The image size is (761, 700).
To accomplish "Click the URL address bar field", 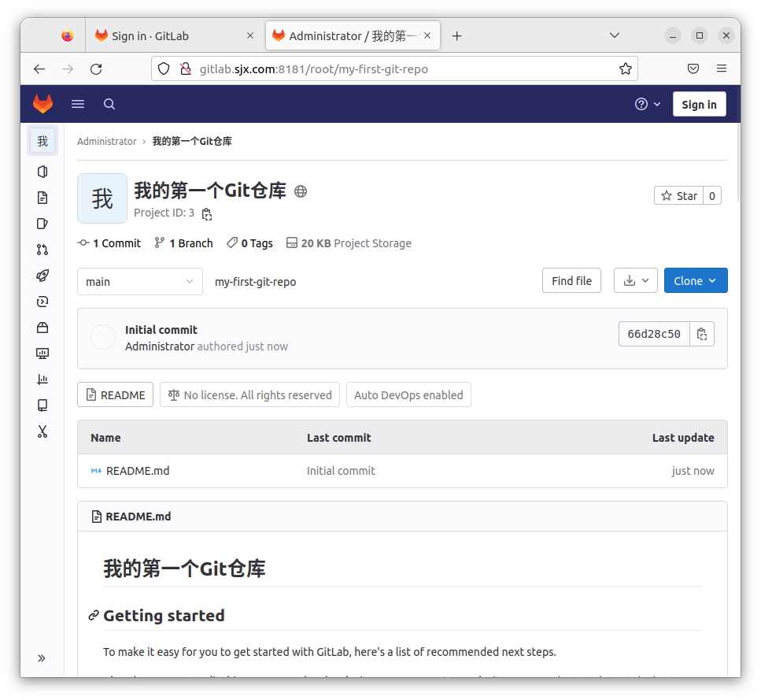I will click(393, 69).
